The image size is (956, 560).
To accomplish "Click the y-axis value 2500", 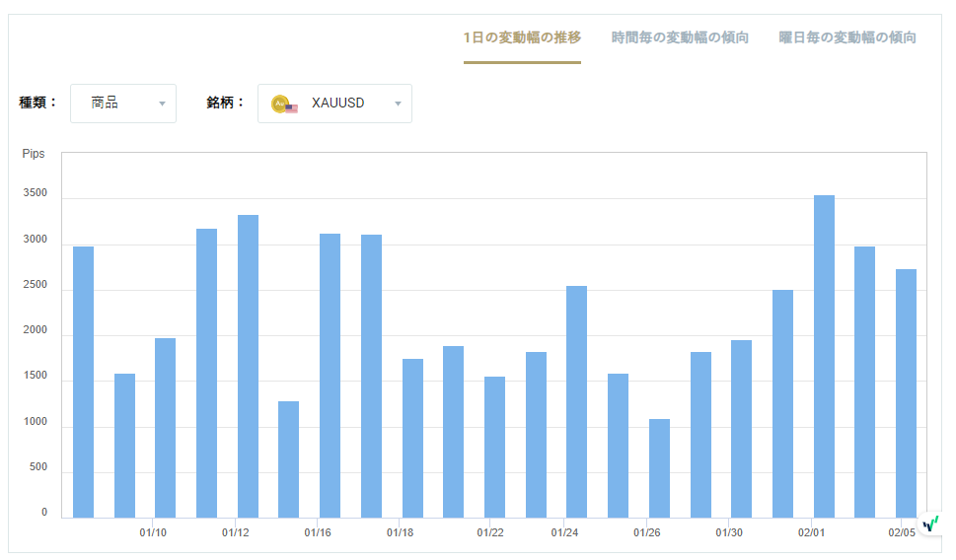I will click(35, 285).
